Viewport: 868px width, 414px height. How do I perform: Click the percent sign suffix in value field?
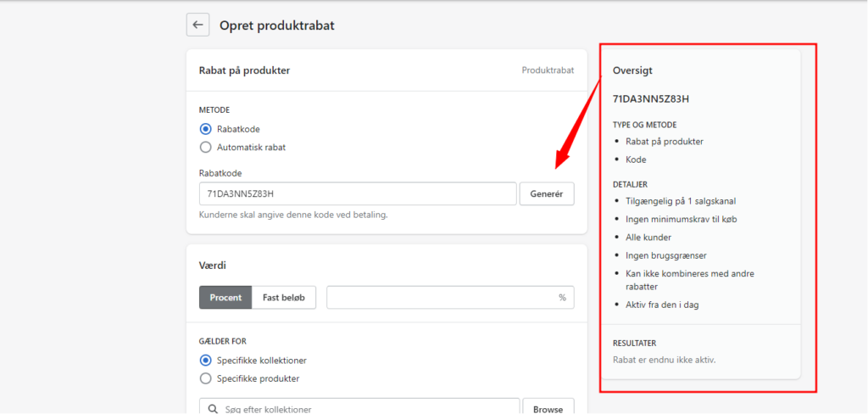[x=563, y=298]
